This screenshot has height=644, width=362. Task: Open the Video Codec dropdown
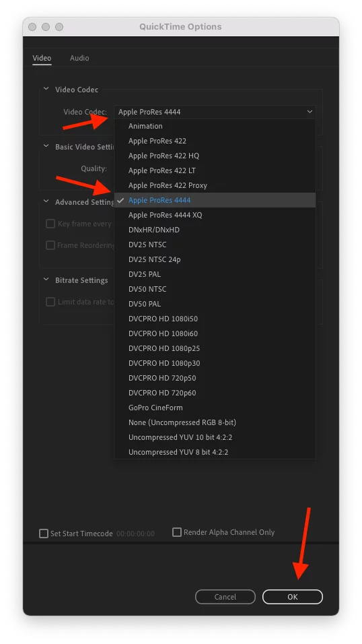tap(215, 112)
